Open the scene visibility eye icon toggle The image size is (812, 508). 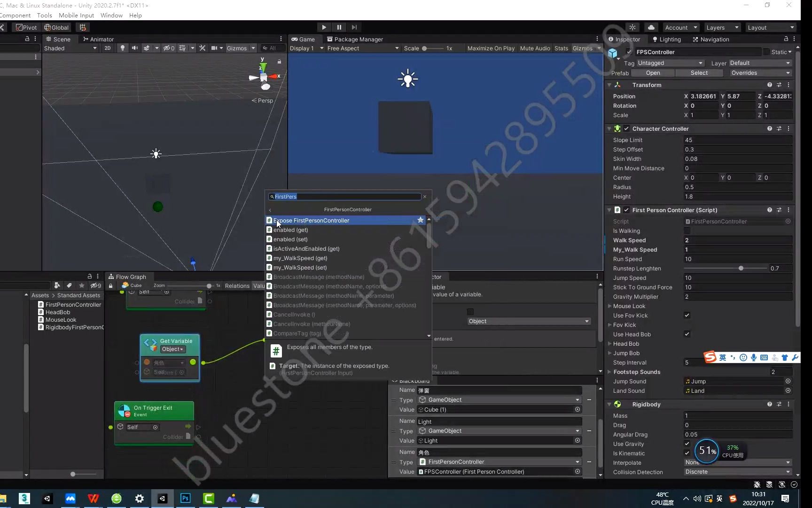pos(167,48)
